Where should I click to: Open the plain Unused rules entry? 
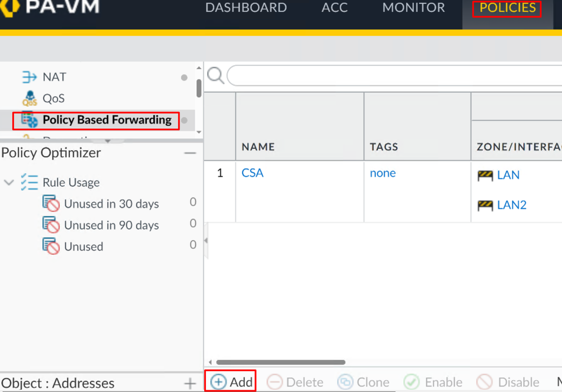83,247
